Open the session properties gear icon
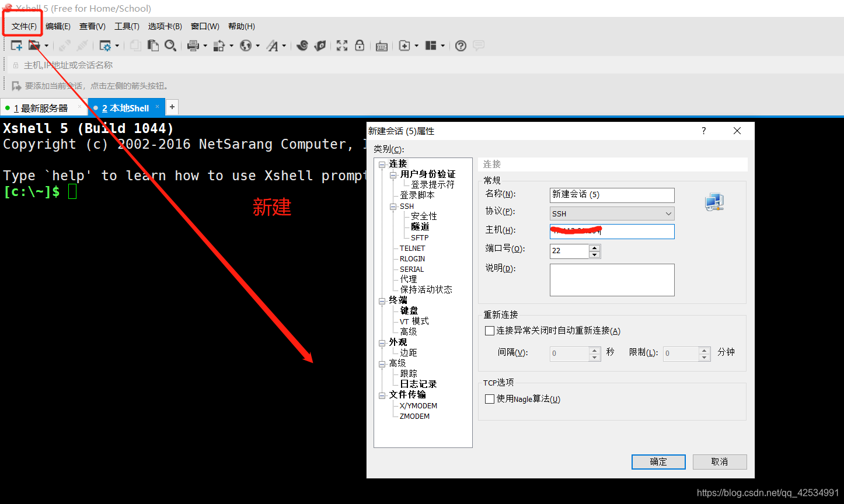 pyautogui.click(x=106, y=45)
